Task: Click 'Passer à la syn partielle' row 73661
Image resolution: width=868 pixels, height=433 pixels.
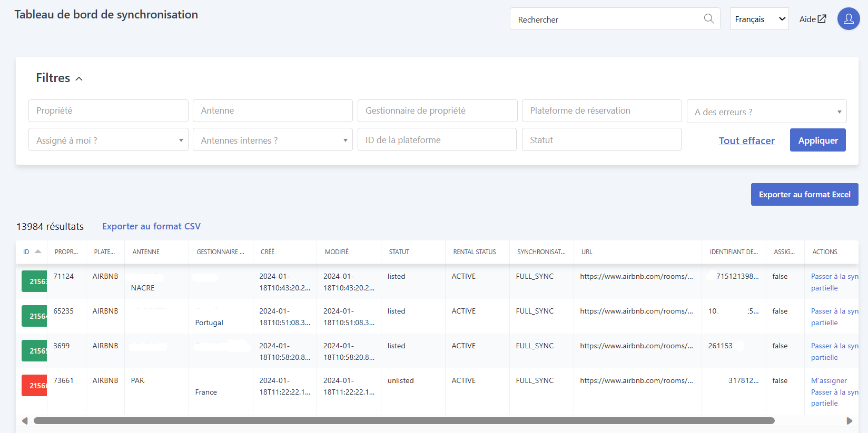Action: pos(834,398)
